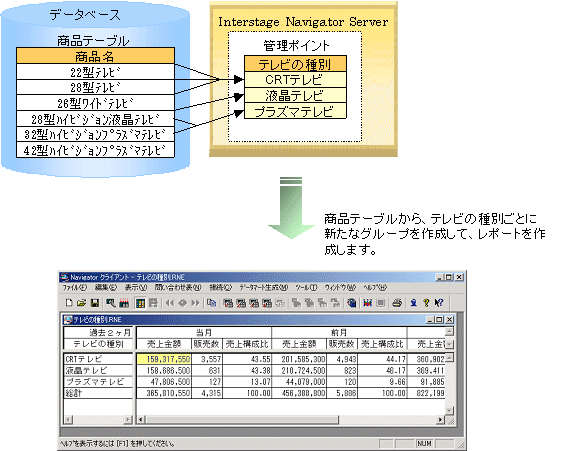
Task: Minimize the テレビの種別.RNE child window
Action: coord(430,320)
